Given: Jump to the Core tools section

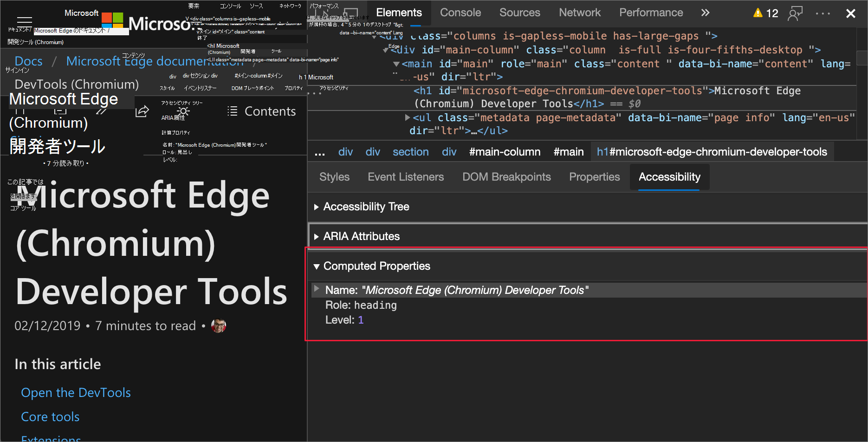Looking at the screenshot, I should point(50,417).
